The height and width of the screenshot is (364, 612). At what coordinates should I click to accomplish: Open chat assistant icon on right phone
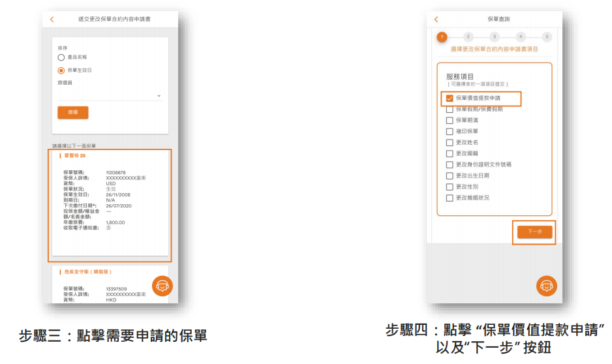[x=546, y=286]
